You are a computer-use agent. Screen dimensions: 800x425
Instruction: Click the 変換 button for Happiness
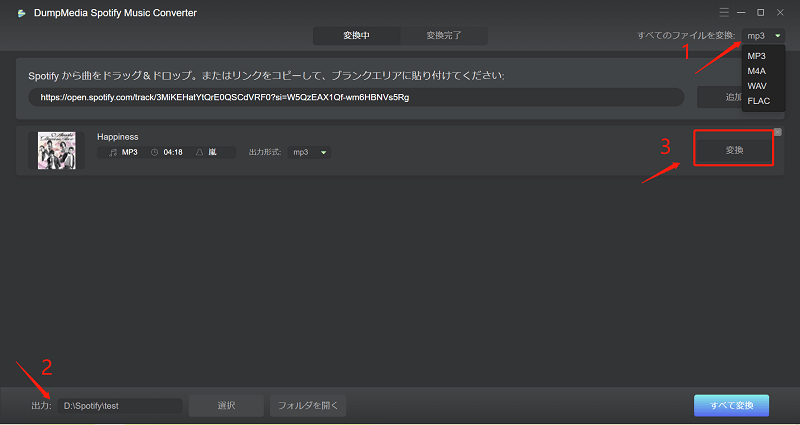[x=734, y=148]
